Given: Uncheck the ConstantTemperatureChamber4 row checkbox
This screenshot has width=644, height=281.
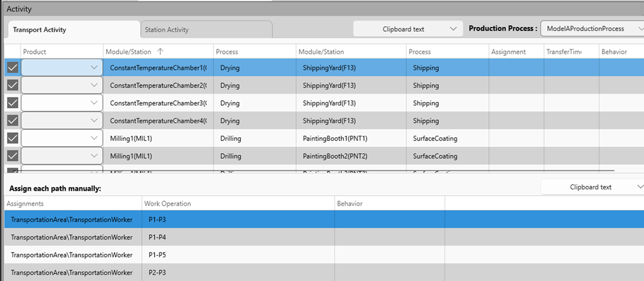Looking at the screenshot, I should (12, 121).
